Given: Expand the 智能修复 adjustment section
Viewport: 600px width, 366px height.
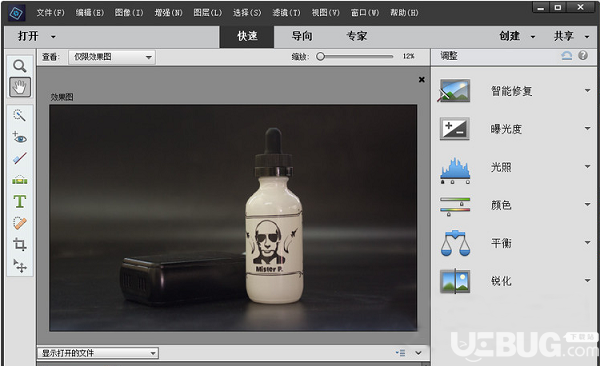Looking at the screenshot, I should [587, 91].
